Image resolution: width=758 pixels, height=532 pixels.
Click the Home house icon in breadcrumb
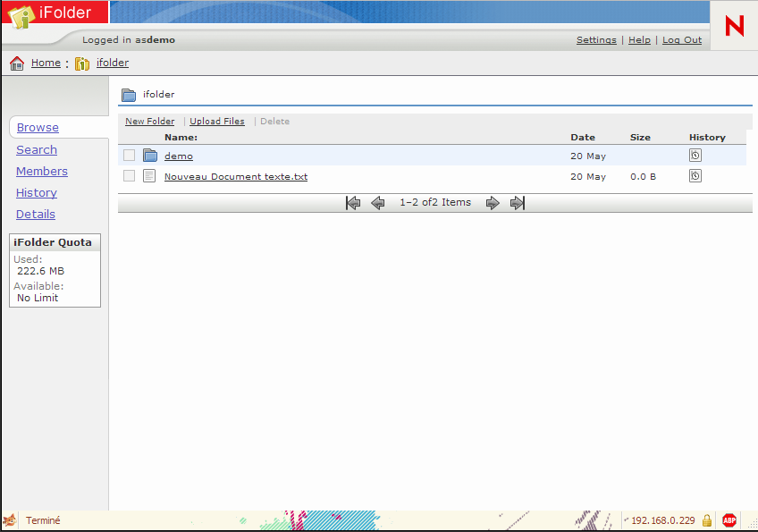pyautogui.click(x=17, y=63)
